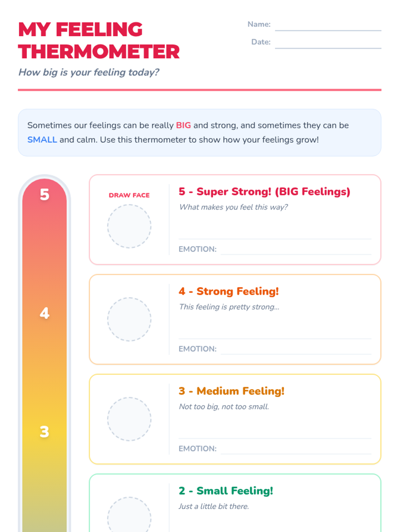Click number 3 on the thermometer
399x532 pixels.
[x=45, y=432]
